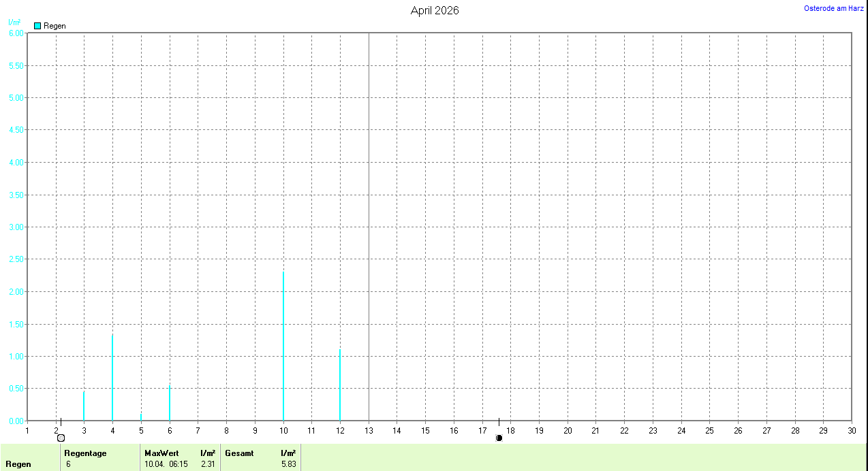Click the Regen row label in summary table
Viewport: 868px width, 471px height.
[x=18, y=464]
